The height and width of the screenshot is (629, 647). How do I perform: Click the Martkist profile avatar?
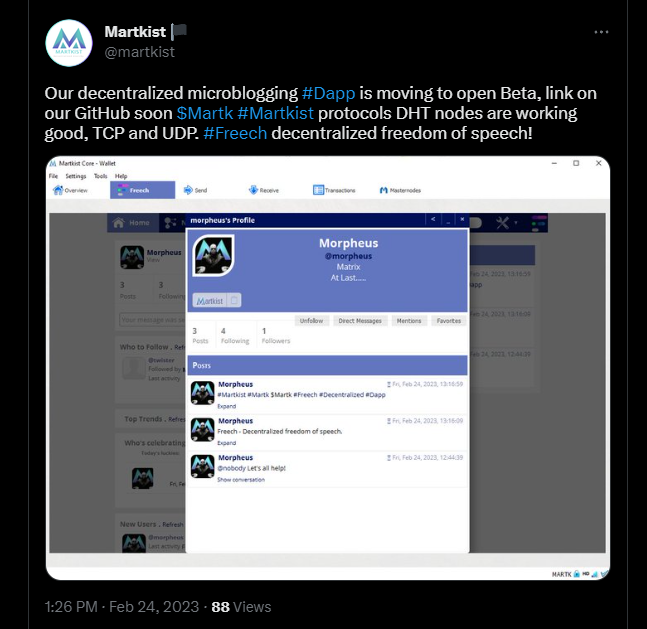click(x=69, y=43)
